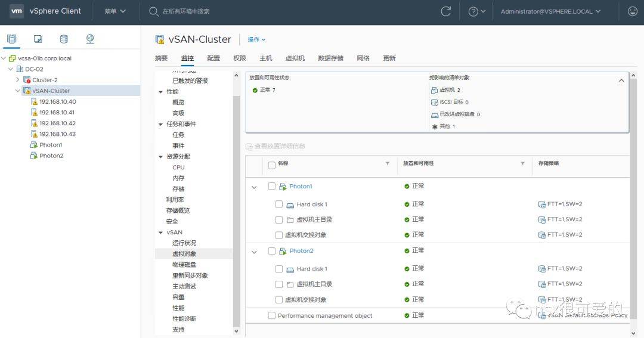Check the Photon2 row checkbox
The width and height of the screenshot is (644, 338).
click(x=272, y=251)
